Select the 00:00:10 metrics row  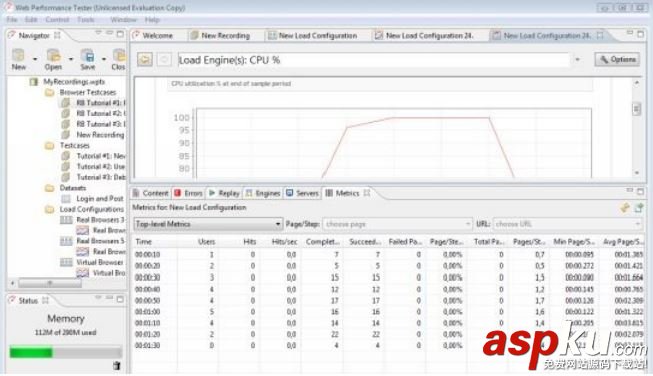pyautogui.click(x=388, y=254)
